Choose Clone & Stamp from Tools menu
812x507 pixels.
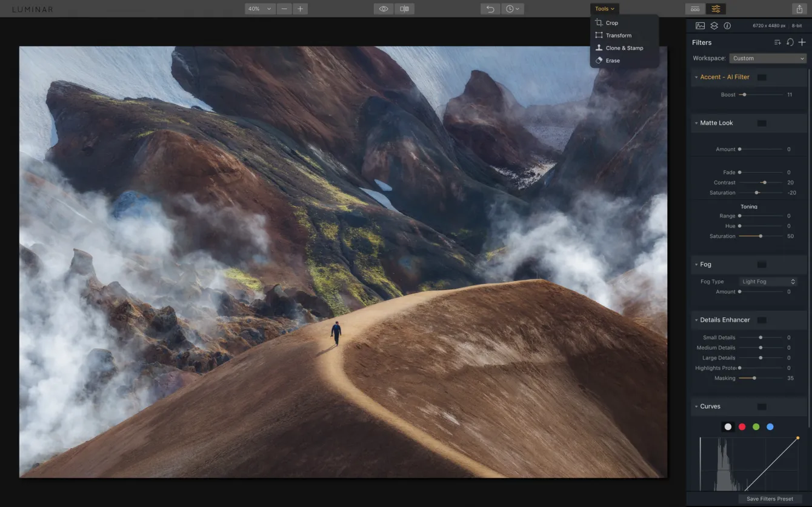click(624, 48)
